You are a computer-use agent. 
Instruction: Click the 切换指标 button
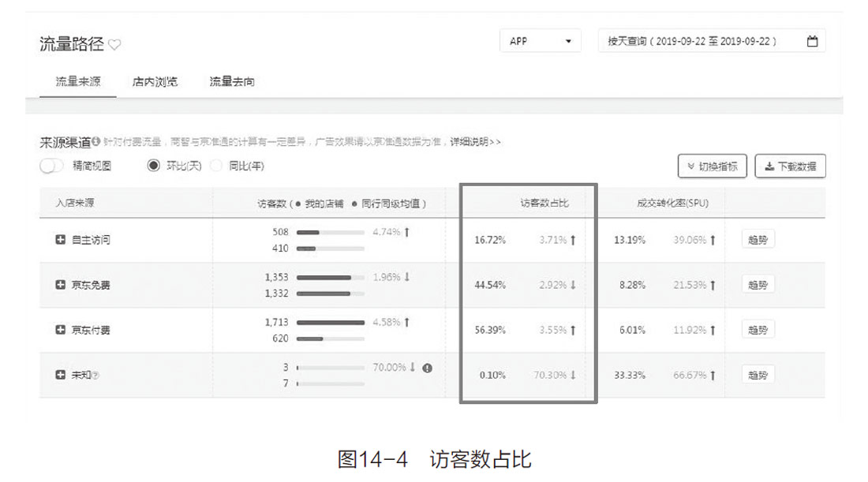712,166
